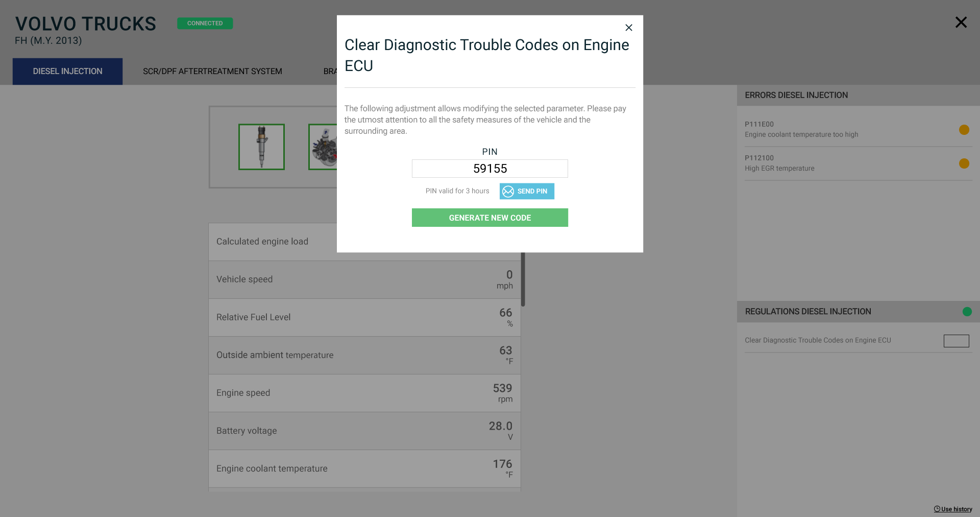
Task: Select the Engine speed parameter row
Action: coord(364,393)
